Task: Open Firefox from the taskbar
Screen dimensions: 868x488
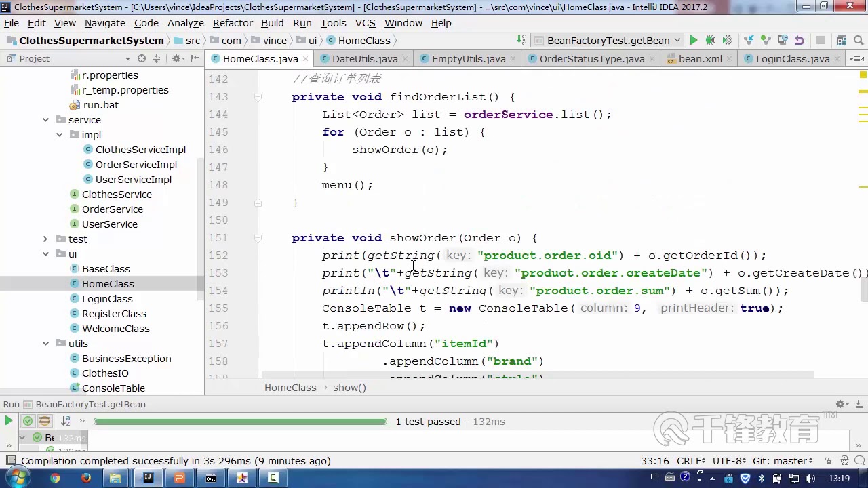Action: (x=85, y=478)
